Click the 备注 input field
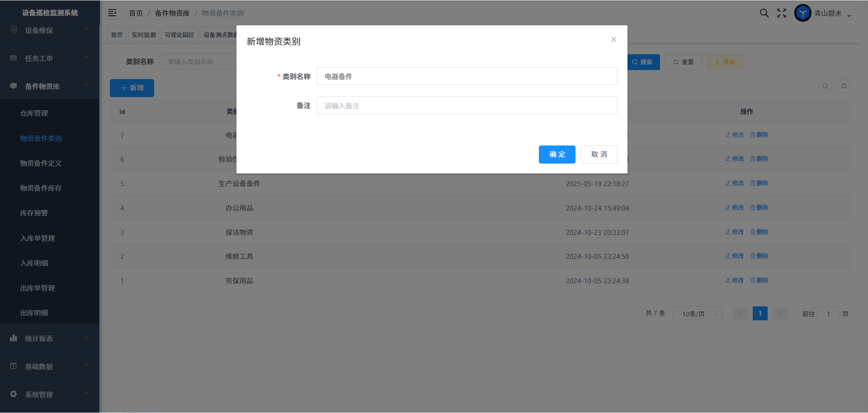 [x=467, y=106]
